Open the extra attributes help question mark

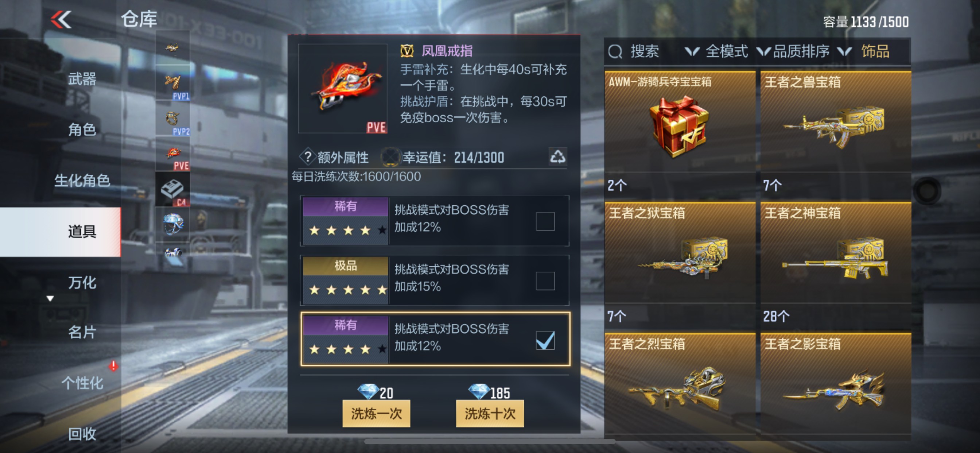(308, 157)
